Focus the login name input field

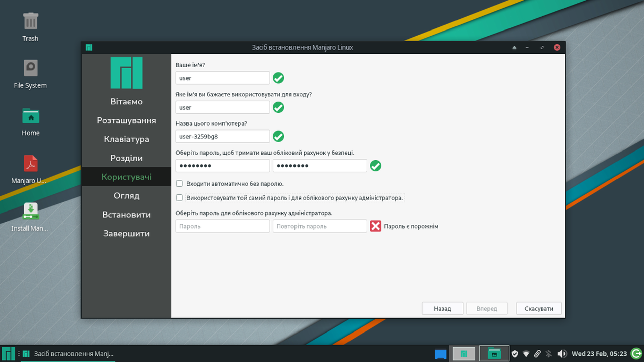coord(223,107)
